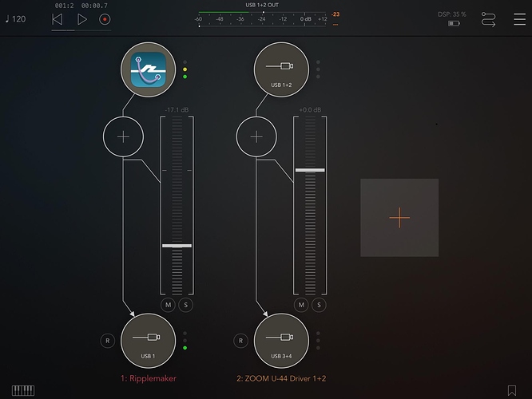The height and width of the screenshot is (399, 532).
Task: Mute the Ripplemaker channel
Action: (x=168, y=305)
